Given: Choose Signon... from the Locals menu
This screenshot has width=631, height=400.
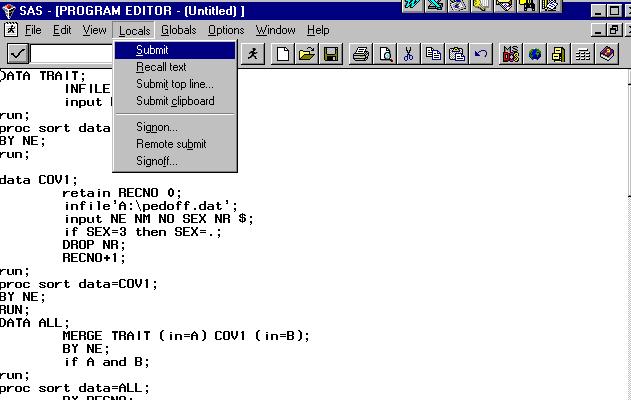Looking at the screenshot, I should (175, 127).
